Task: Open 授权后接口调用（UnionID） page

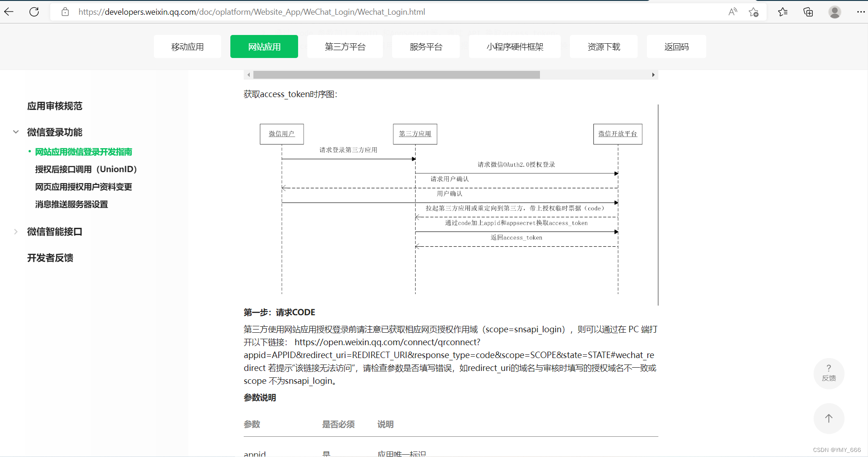Action: (88, 169)
